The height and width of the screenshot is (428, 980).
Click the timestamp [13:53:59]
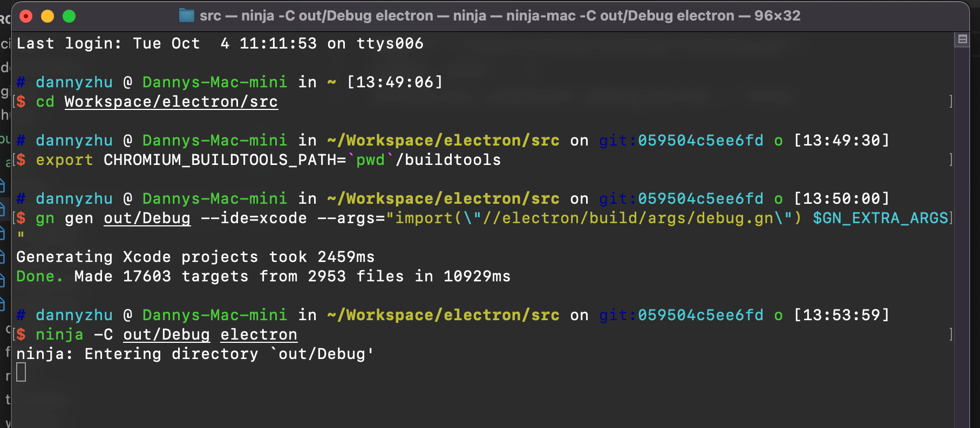pyautogui.click(x=841, y=315)
